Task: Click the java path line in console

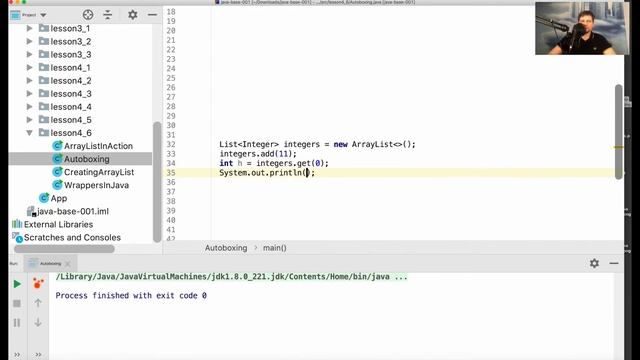Action: pos(231,277)
